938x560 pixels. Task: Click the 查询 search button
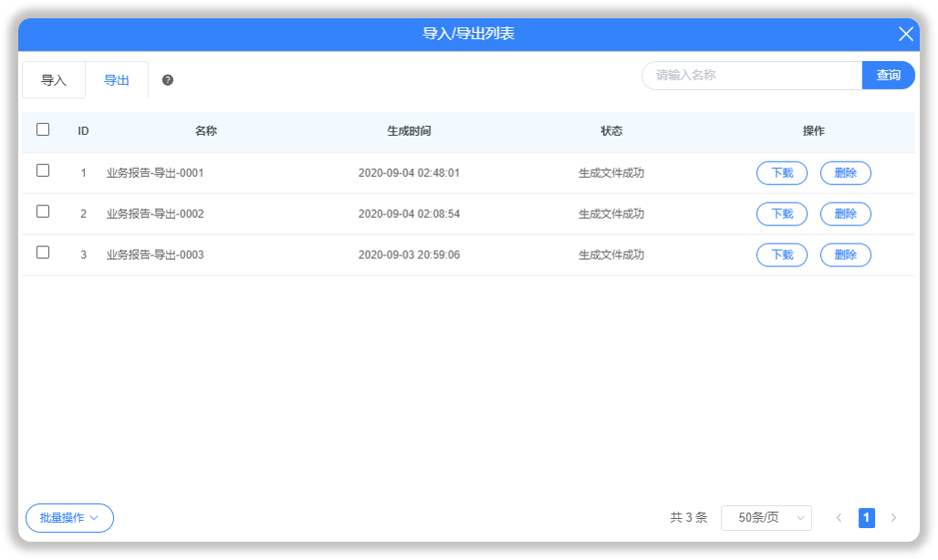(889, 76)
